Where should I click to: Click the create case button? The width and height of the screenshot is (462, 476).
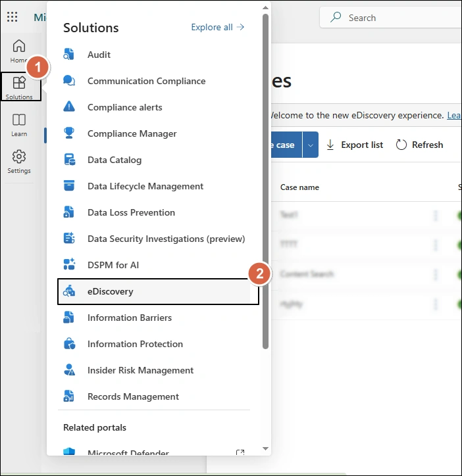pos(286,145)
